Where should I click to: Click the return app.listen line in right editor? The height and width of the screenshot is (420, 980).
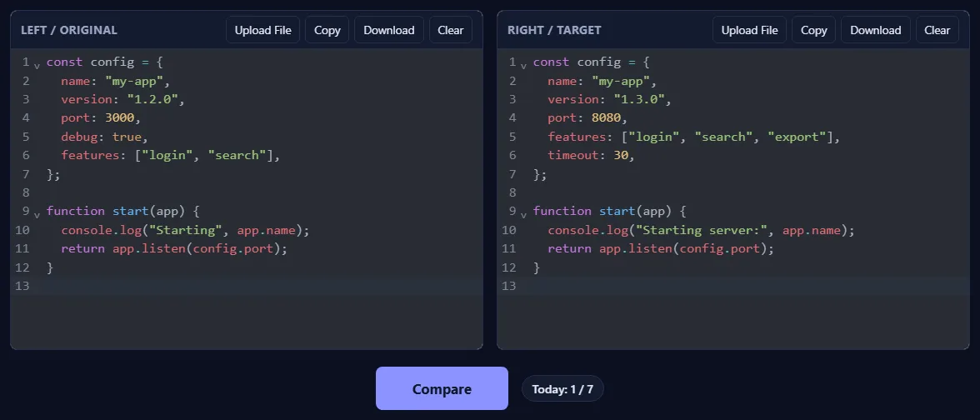point(661,248)
